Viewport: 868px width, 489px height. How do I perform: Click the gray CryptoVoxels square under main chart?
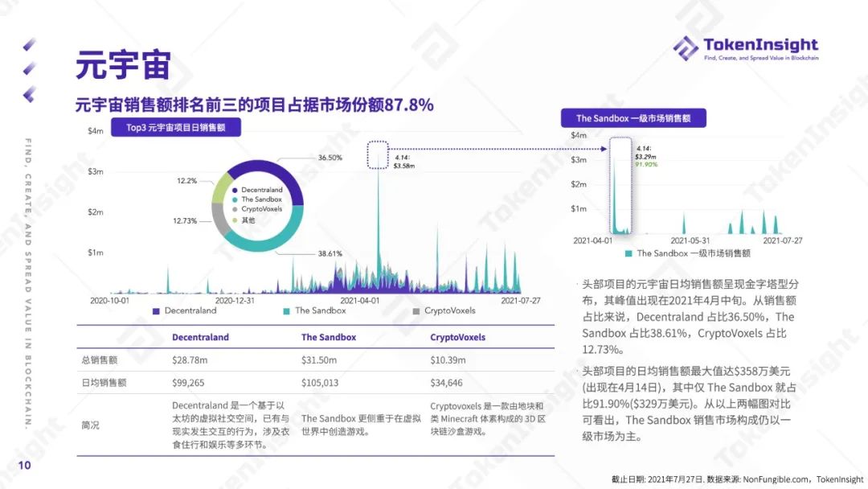pyautogui.click(x=416, y=311)
